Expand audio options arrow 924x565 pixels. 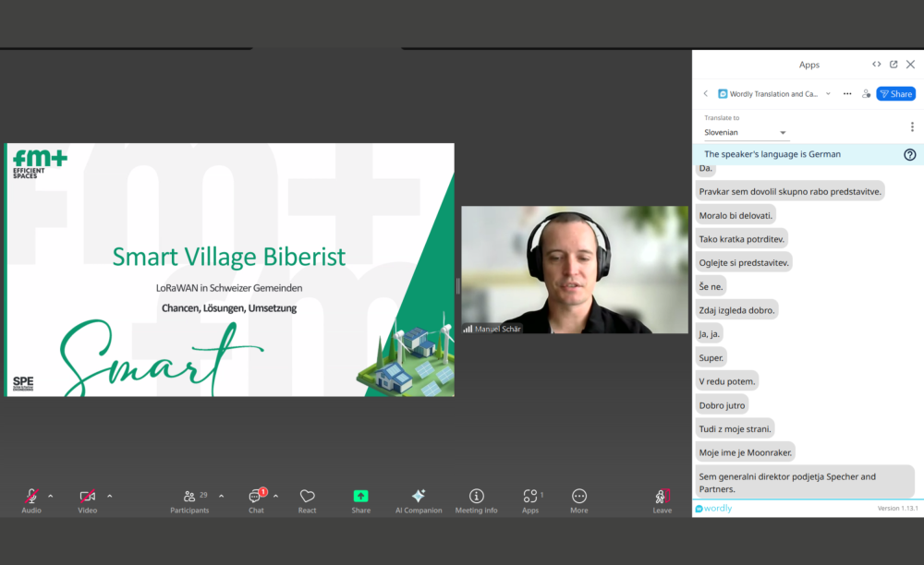pyautogui.click(x=51, y=496)
